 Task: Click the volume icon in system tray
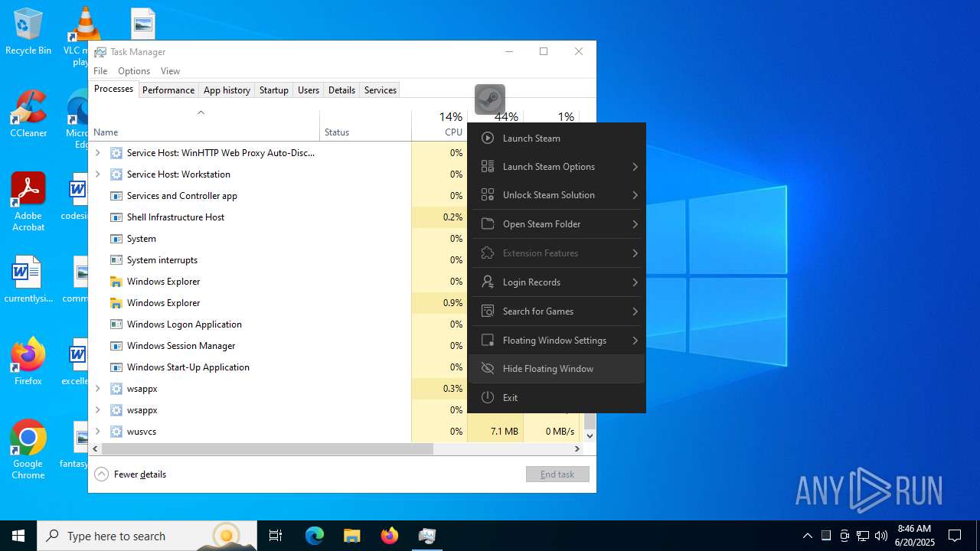coord(881,536)
